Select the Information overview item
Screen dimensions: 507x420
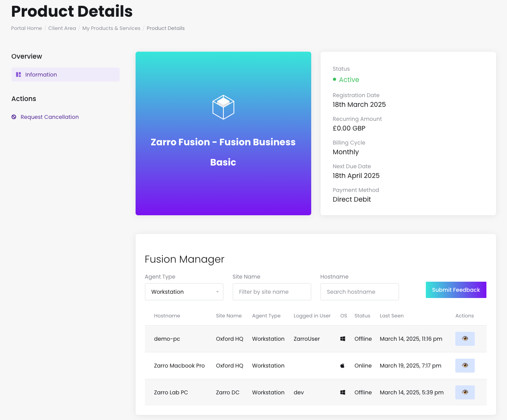coord(66,75)
